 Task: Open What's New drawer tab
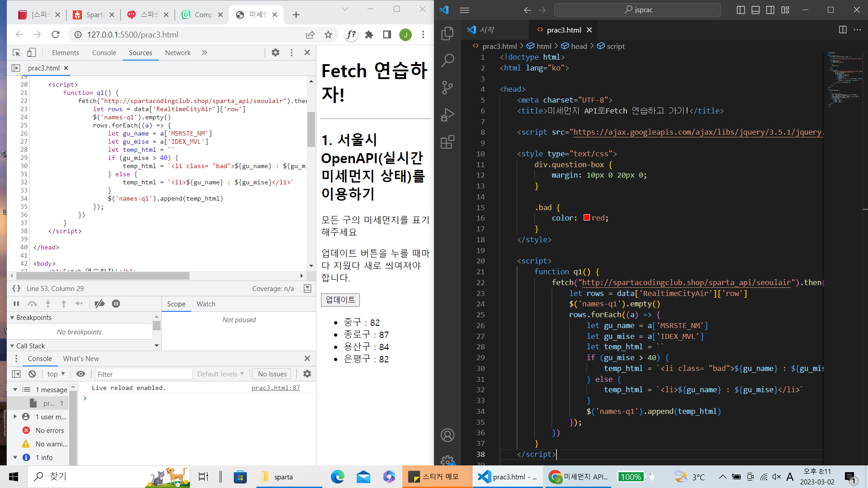click(81, 359)
